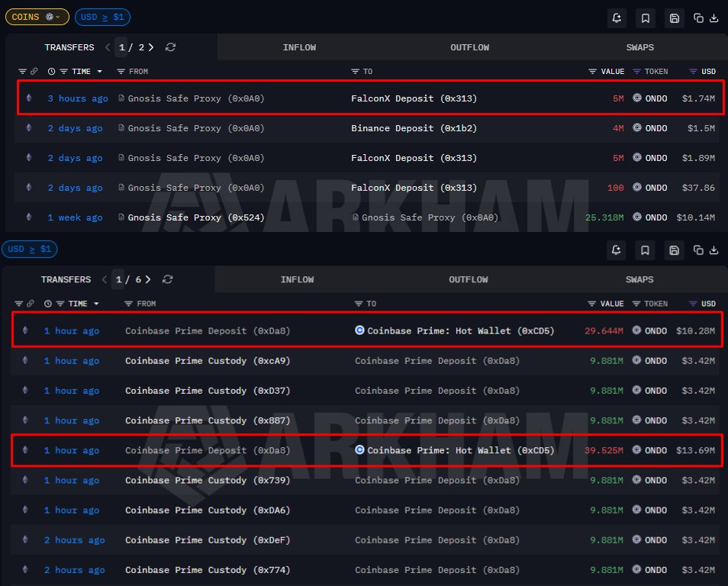Image resolution: width=728 pixels, height=586 pixels.
Task: Select the top SWAPS tab
Action: (639, 47)
